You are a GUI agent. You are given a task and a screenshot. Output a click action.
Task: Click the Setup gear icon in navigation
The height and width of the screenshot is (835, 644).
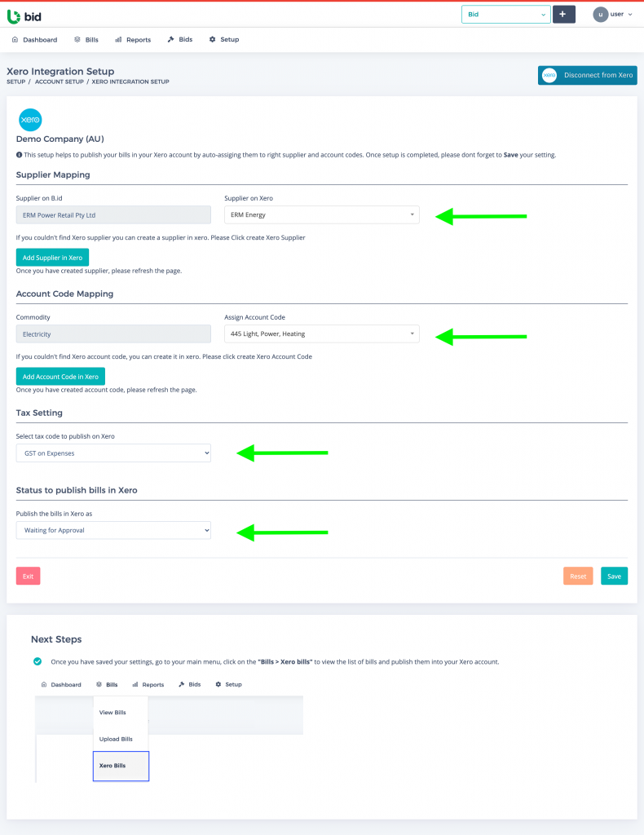213,39
